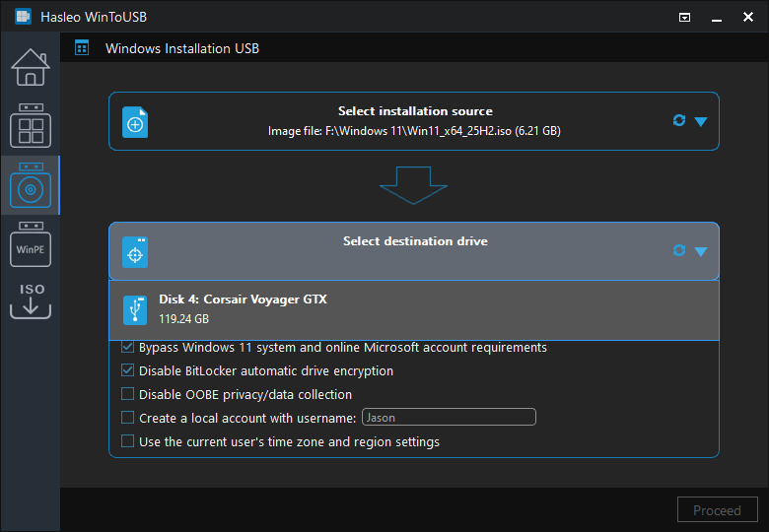The height and width of the screenshot is (532, 769).
Task: Click the Select destination drive heading
Action: click(415, 241)
